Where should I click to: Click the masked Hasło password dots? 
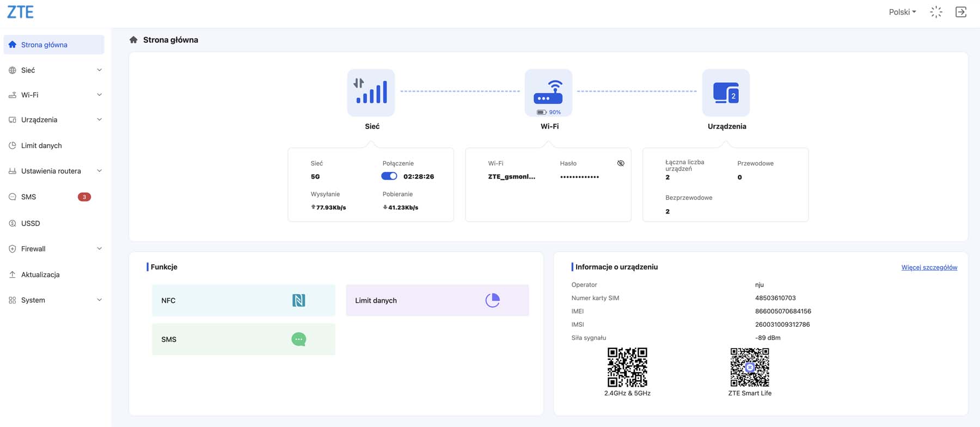[579, 176]
